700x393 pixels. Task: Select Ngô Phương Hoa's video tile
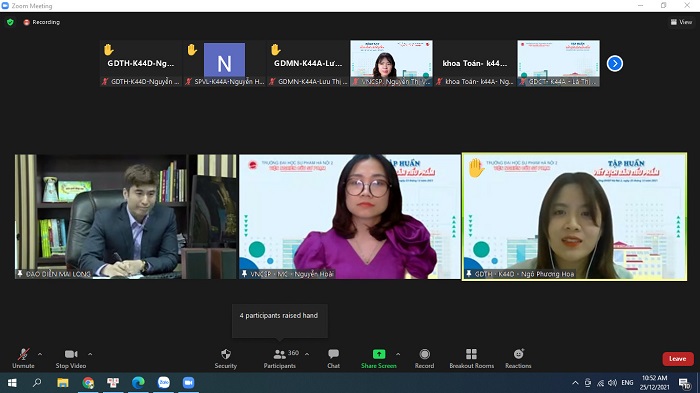click(x=575, y=217)
